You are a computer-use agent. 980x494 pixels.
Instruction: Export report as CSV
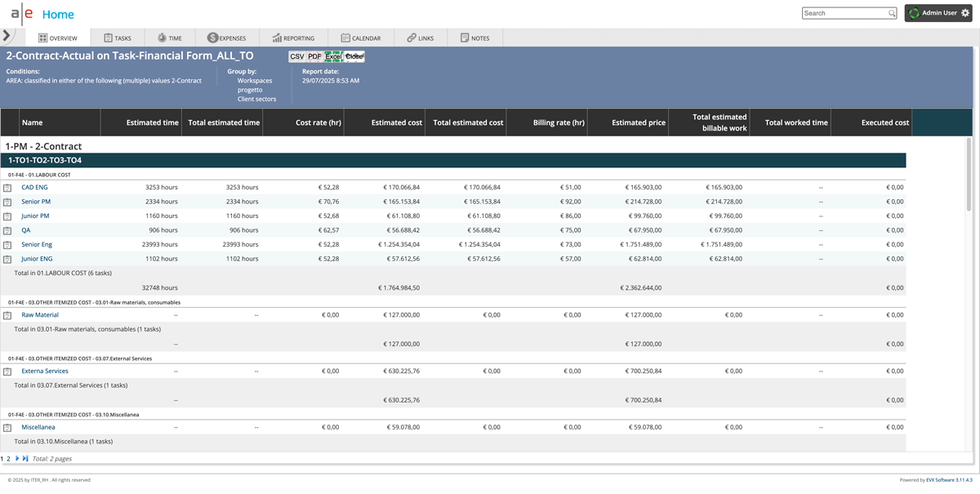[x=297, y=56]
